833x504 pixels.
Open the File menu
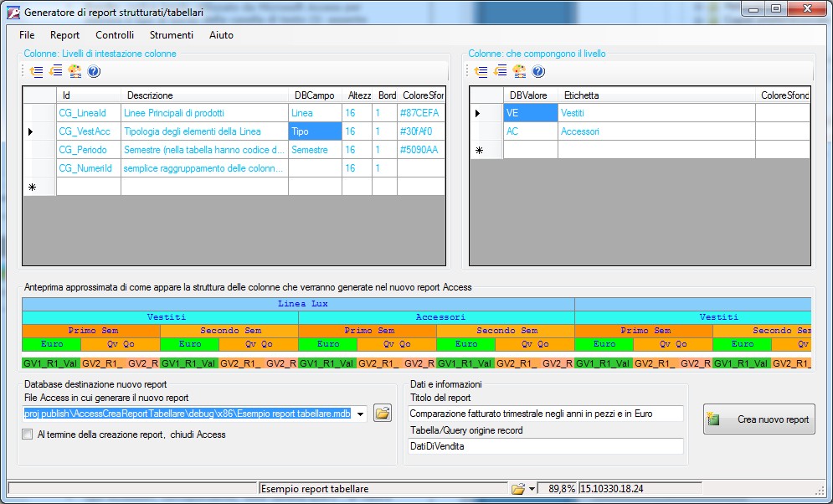[27, 35]
